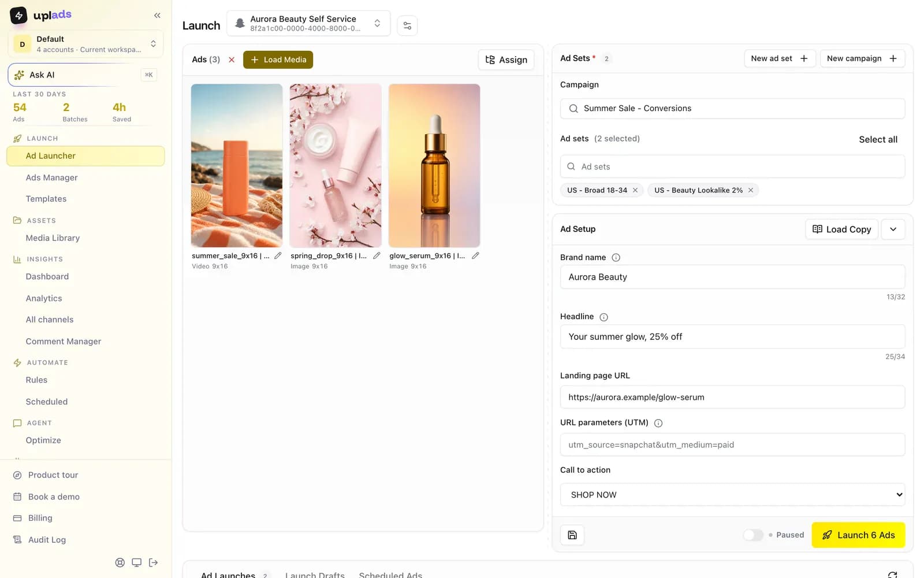Remove US - Beauty Lookalike 2% chip

pos(751,190)
